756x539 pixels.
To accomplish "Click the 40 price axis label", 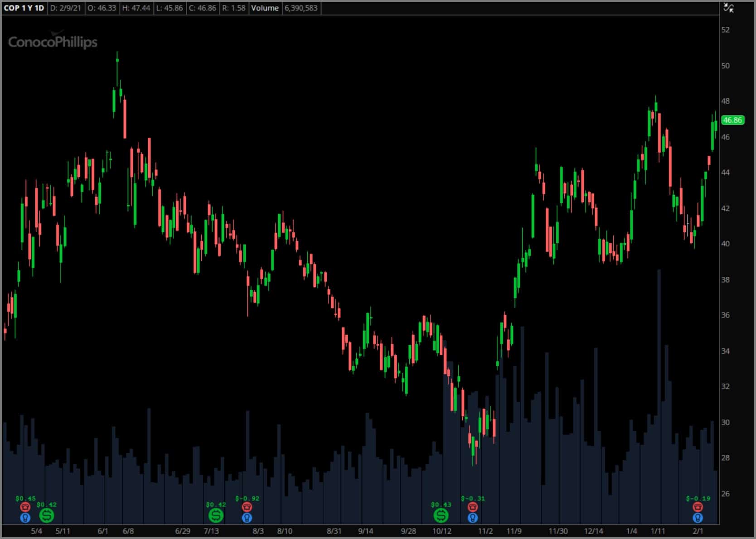I will pos(726,244).
